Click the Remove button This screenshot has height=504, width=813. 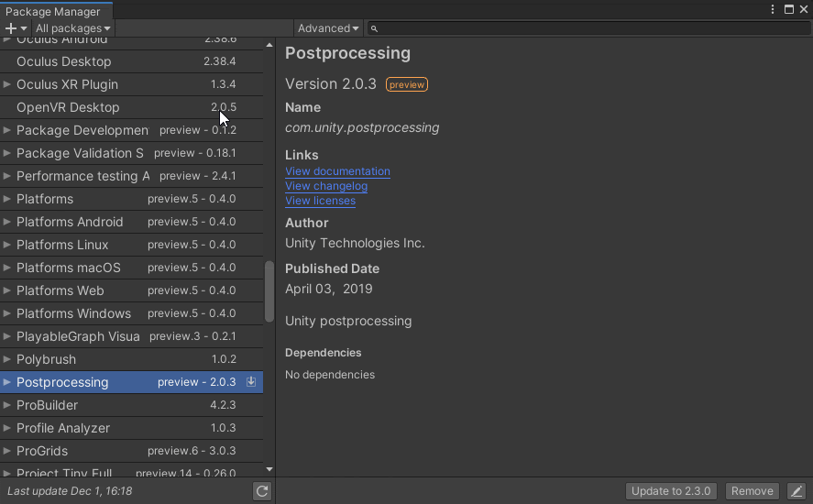click(752, 491)
